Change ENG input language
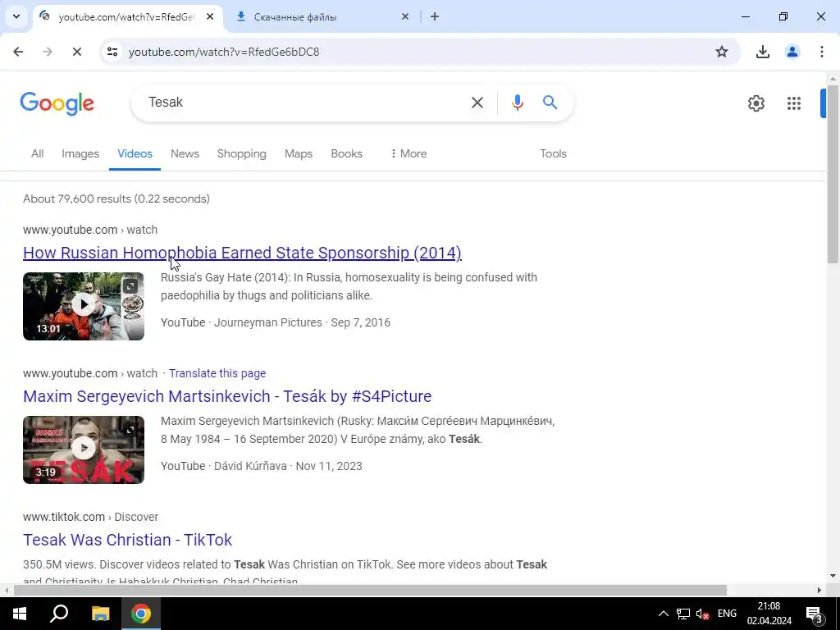This screenshot has height=630, width=840. point(727,614)
